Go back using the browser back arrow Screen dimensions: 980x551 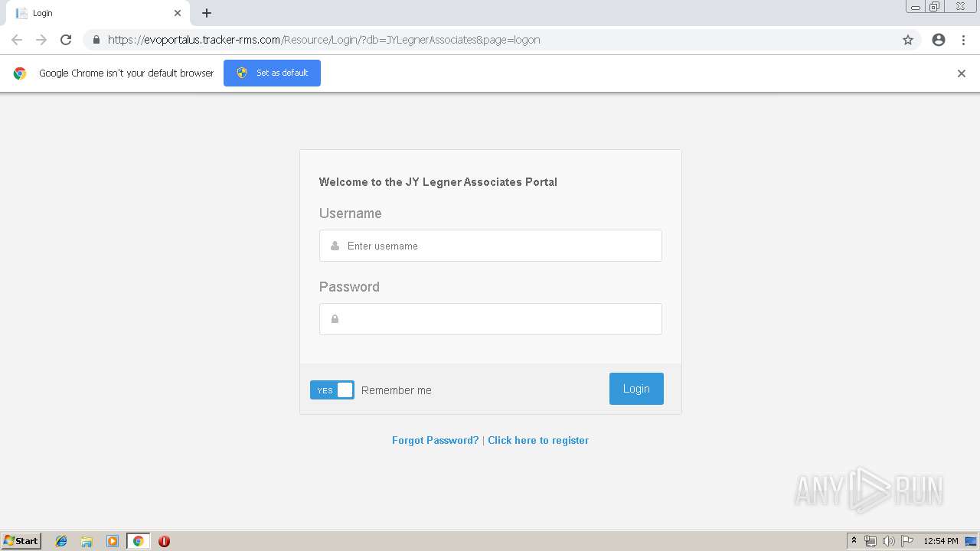tap(17, 40)
